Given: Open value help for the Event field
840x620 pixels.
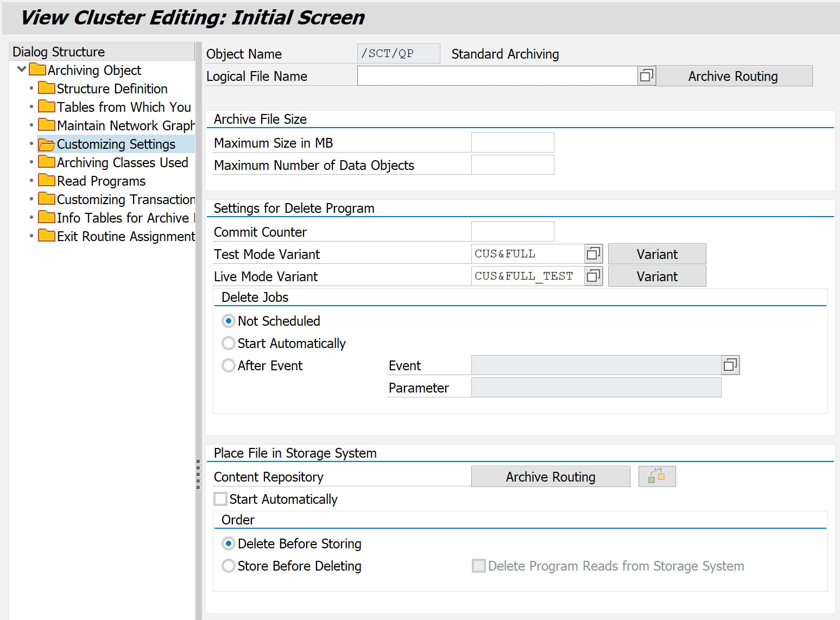Looking at the screenshot, I should 730,365.
